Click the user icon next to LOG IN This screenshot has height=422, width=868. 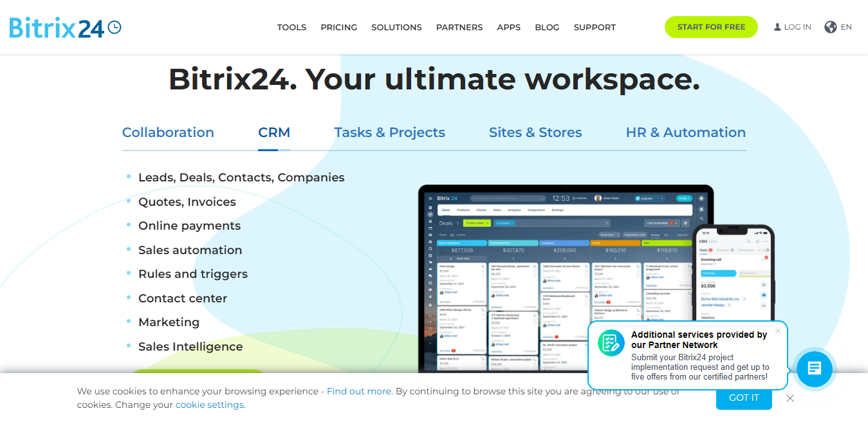[x=777, y=27]
